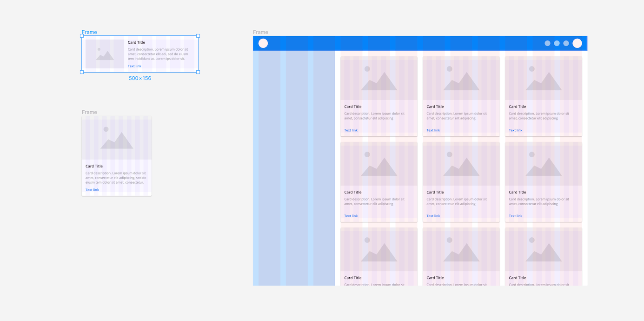Select the blue sidebar panel in the page layout
Image resolution: width=644 pixels, height=321 pixels.
294,168
